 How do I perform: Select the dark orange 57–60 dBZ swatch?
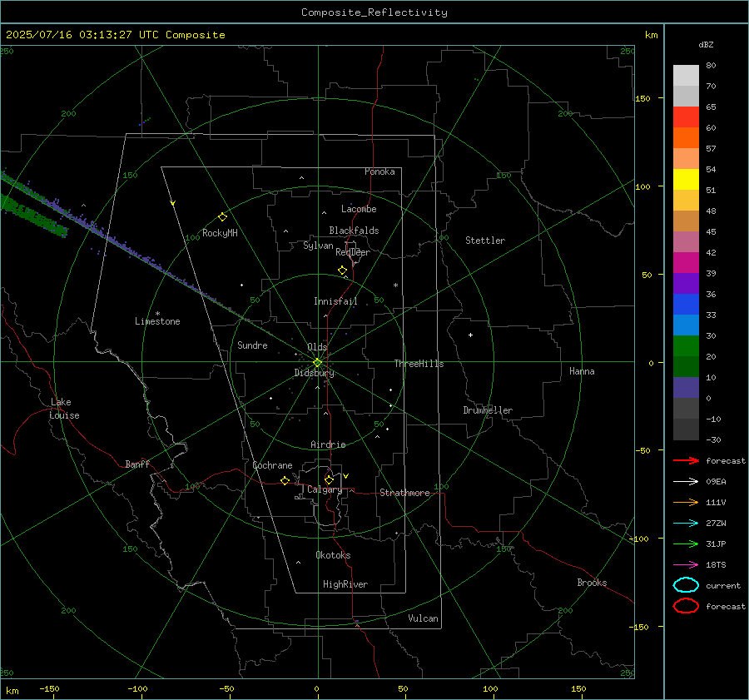pos(686,137)
